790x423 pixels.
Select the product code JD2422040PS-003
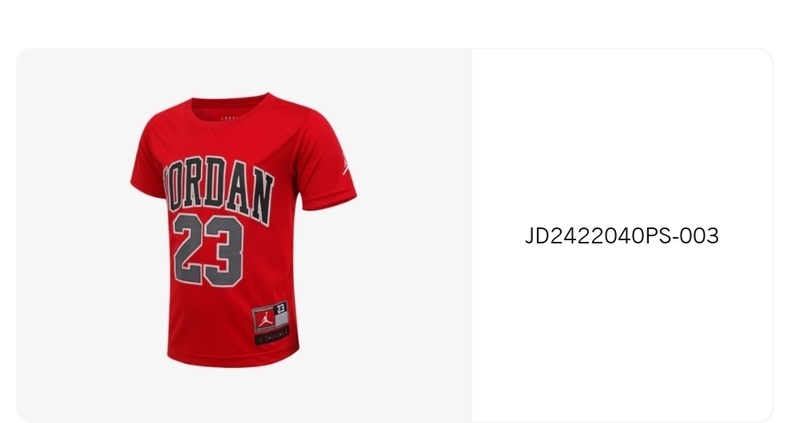622,236
